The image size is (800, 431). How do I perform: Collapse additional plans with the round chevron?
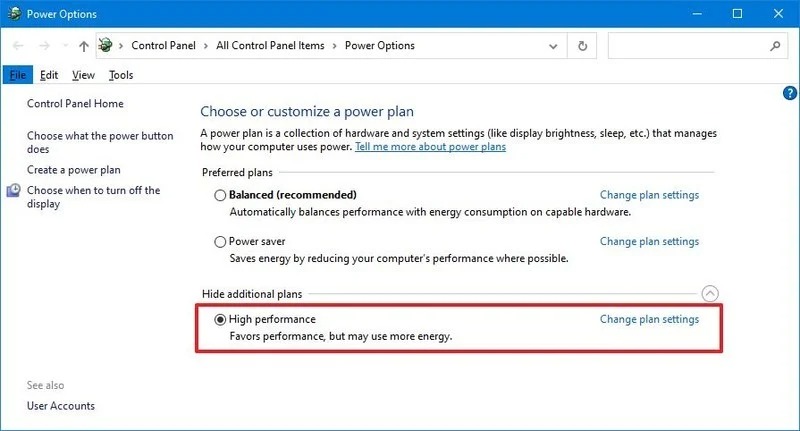(x=710, y=294)
